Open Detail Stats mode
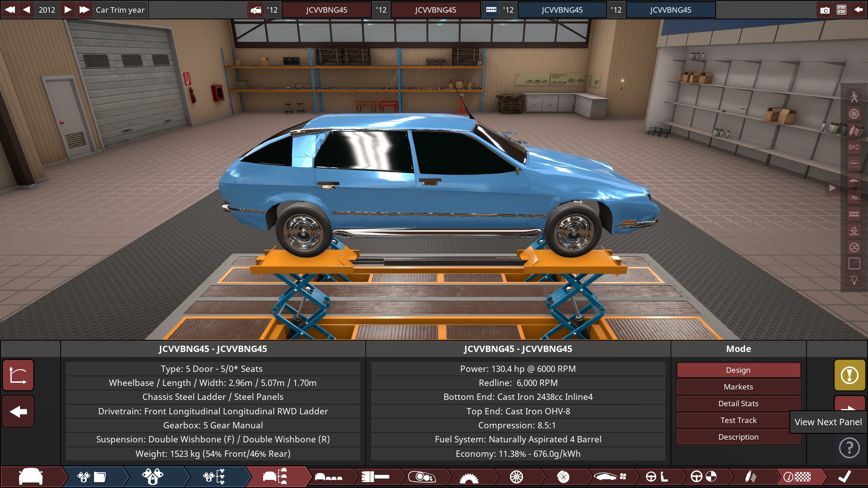The width and height of the screenshot is (868, 488). coord(738,404)
